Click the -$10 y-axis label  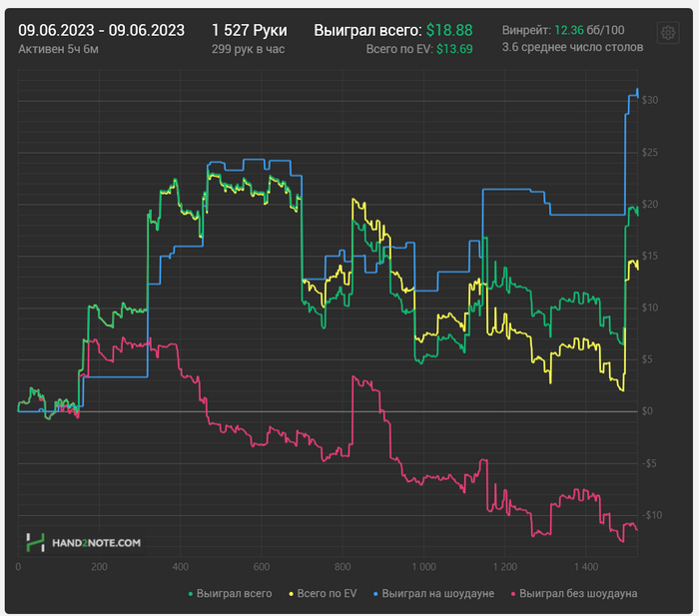tap(652, 515)
